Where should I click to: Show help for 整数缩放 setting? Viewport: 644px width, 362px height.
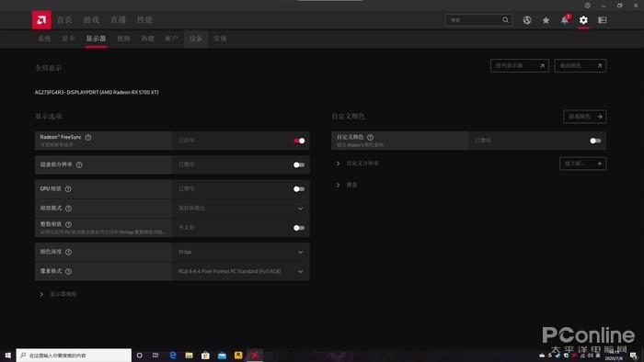[68, 224]
